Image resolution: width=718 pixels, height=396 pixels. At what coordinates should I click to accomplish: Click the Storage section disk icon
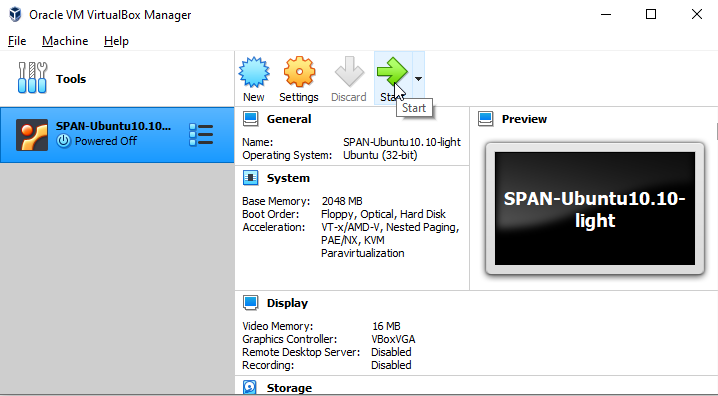tap(250, 387)
